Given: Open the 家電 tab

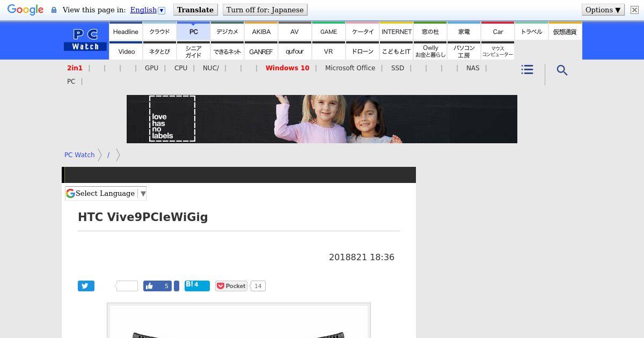Looking at the screenshot, I should coord(464,31).
